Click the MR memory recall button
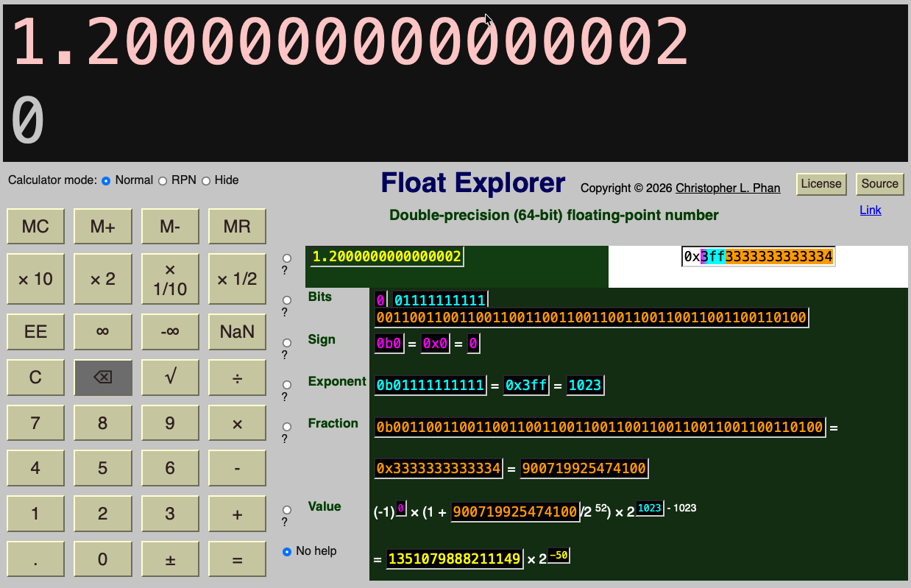The height and width of the screenshot is (588, 911). (237, 227)
